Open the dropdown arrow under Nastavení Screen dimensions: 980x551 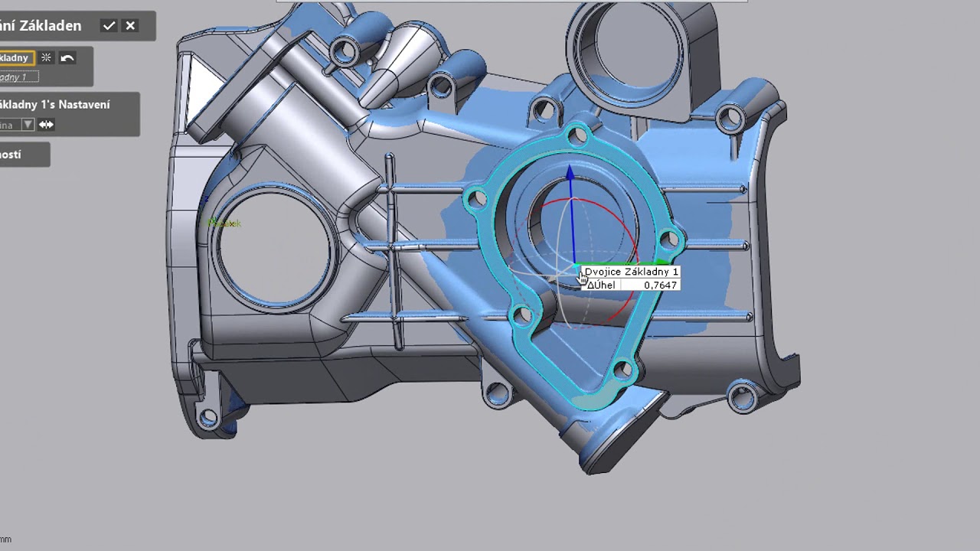click(x=28, y=125)
